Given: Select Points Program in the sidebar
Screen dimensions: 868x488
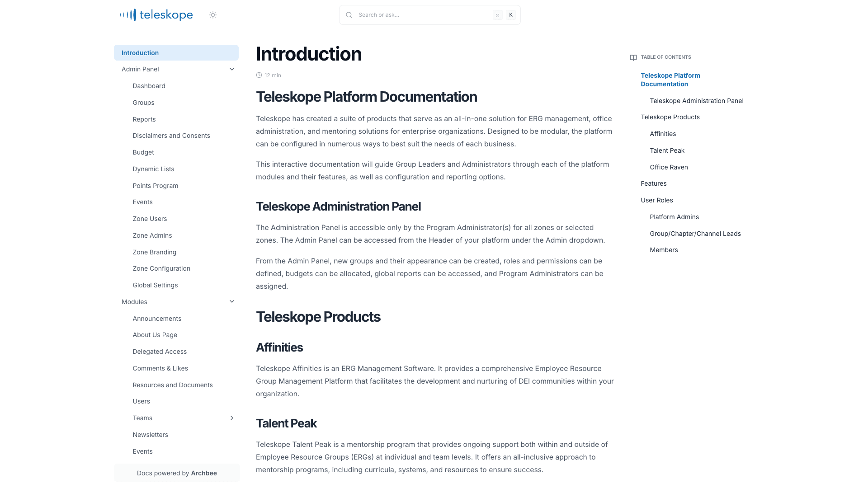Looking at the screenshot, I should pos(155,186).
